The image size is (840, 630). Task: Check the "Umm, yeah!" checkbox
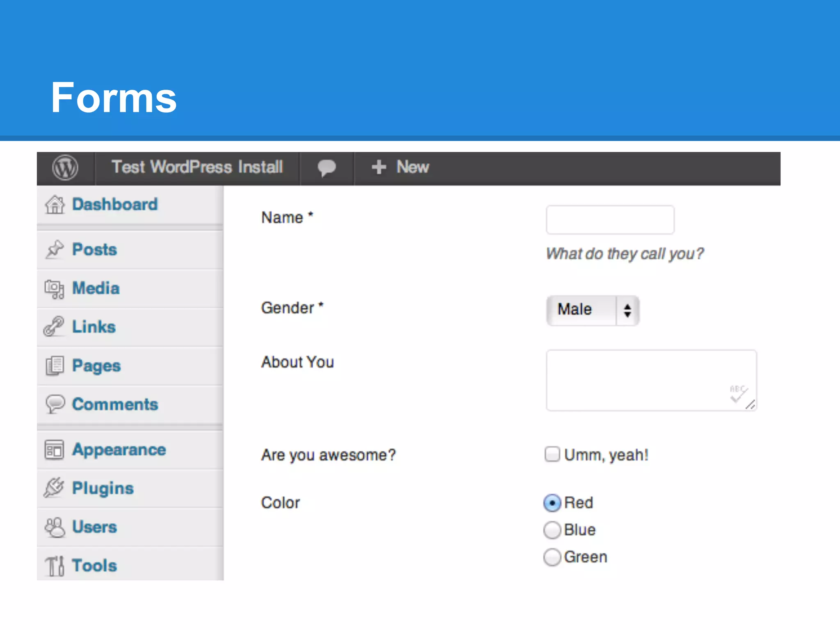[x=552, y=454]
